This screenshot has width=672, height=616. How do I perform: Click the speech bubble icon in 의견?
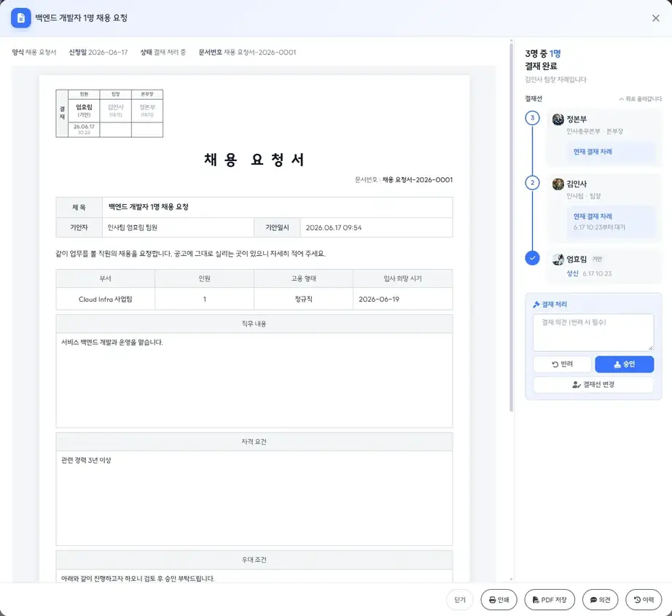(593, 600)
